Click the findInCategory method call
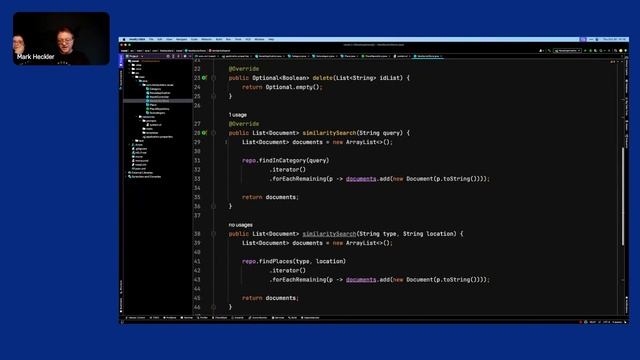Screen dimensions: 640x360 coord(282,160)
